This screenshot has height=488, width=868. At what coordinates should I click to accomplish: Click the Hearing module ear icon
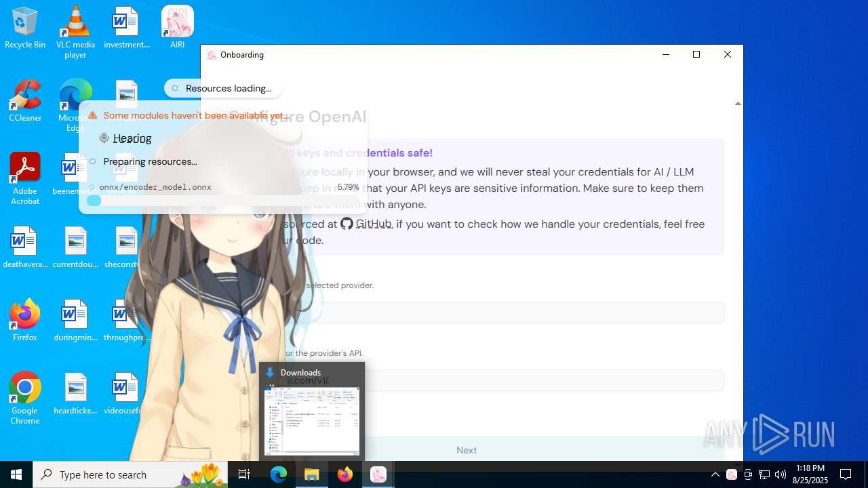[104, 138]
